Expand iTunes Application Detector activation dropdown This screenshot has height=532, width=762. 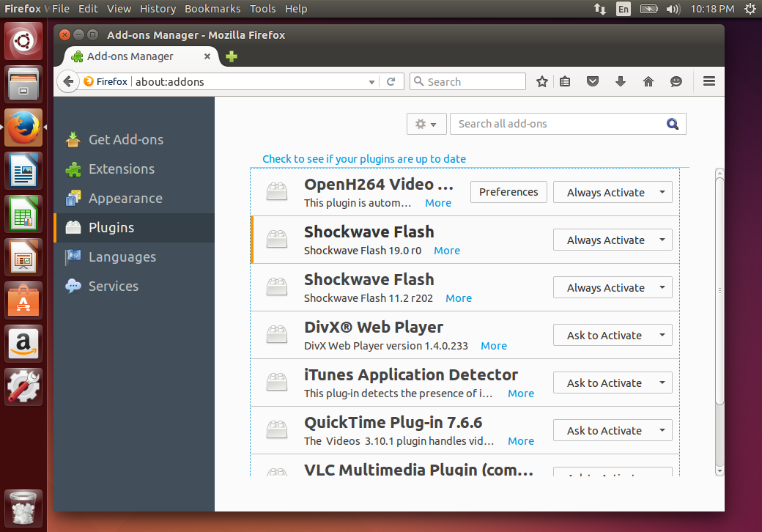[x=613, y=383]
